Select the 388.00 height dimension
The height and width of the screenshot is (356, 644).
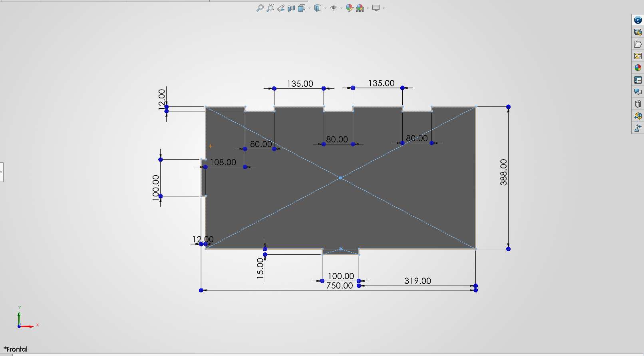click(503, 172)
